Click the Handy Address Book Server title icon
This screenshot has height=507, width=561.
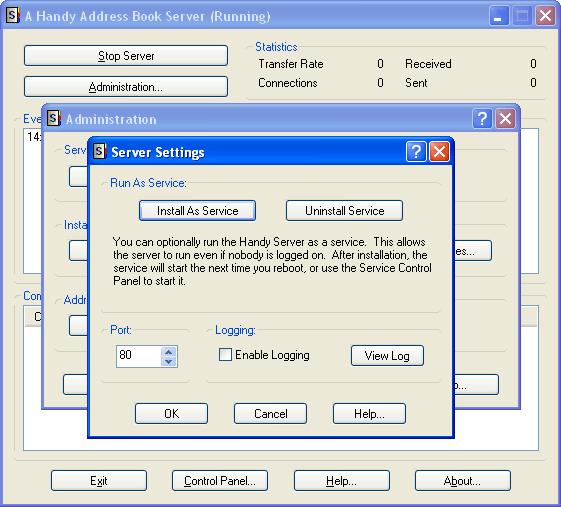(13, 15)
